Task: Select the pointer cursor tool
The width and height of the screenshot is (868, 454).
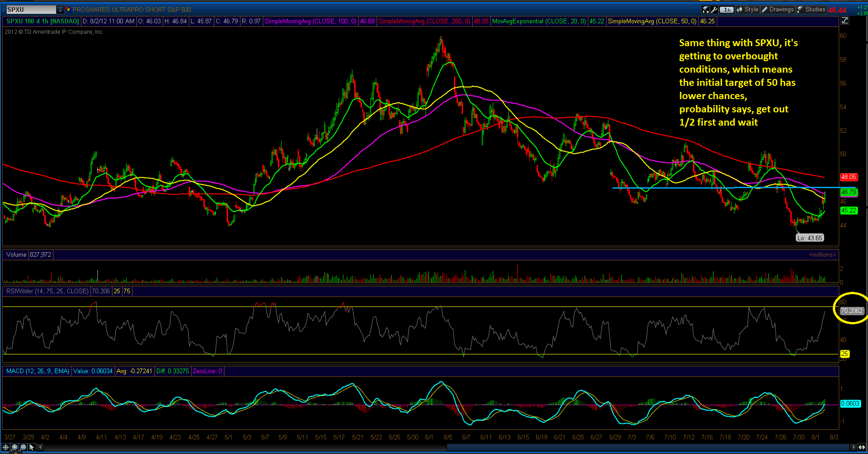Action: click(x=32, y=448)
